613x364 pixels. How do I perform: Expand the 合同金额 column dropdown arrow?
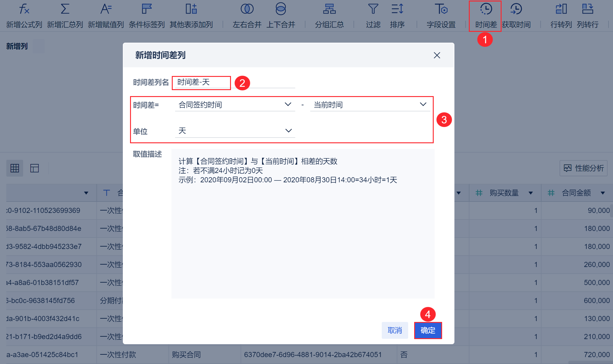click(x=602, y=193)
